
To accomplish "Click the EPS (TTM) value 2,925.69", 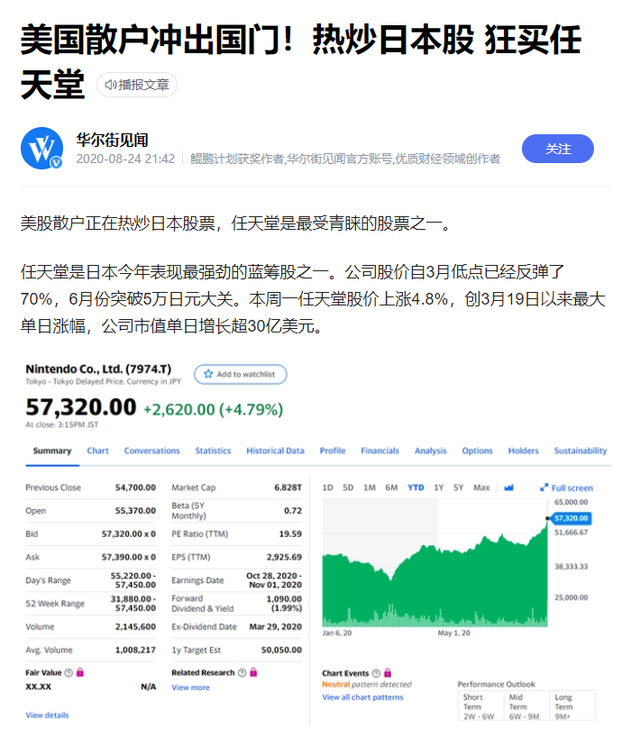I will pyautogui.click(x=284, y=557).
